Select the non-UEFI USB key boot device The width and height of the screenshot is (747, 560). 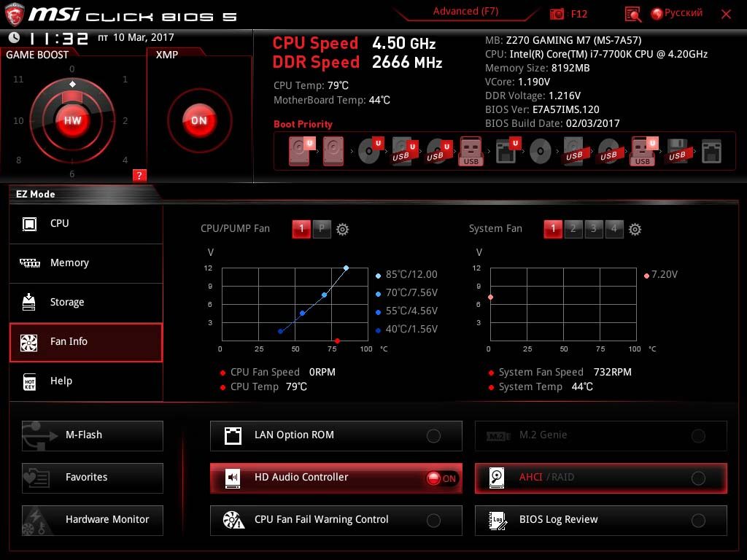coord(471,152)
